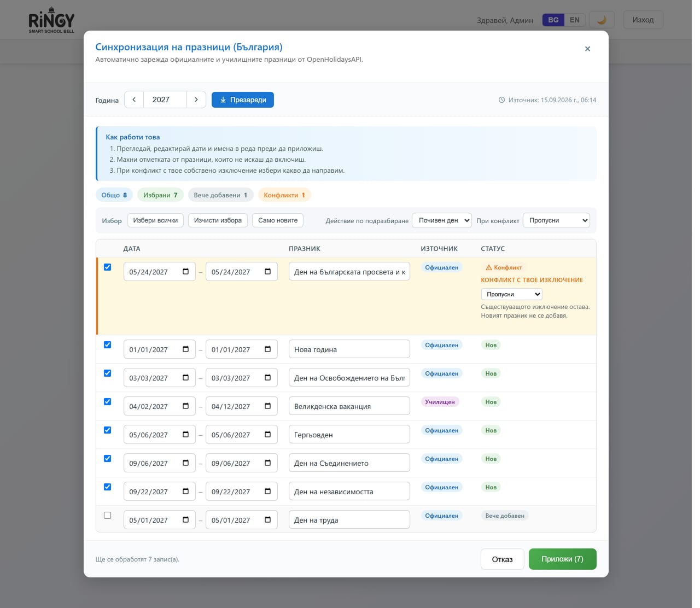Screen dimensions: 700x608
Task: Cancel with the Отказ button
Action: coord(503,559)
